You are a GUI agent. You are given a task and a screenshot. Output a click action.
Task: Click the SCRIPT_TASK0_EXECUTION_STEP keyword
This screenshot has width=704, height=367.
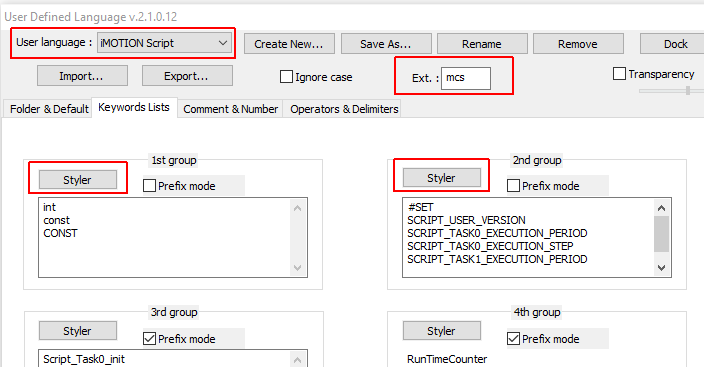pyautogui.click(x=490, y=246)
